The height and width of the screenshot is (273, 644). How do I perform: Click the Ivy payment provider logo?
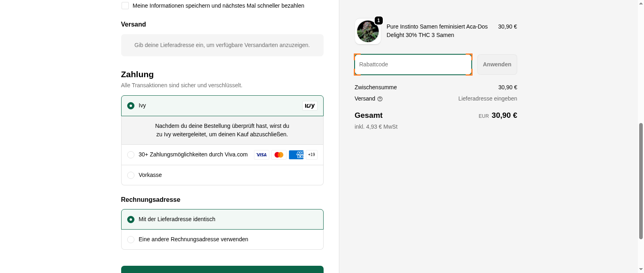[310, 106]
